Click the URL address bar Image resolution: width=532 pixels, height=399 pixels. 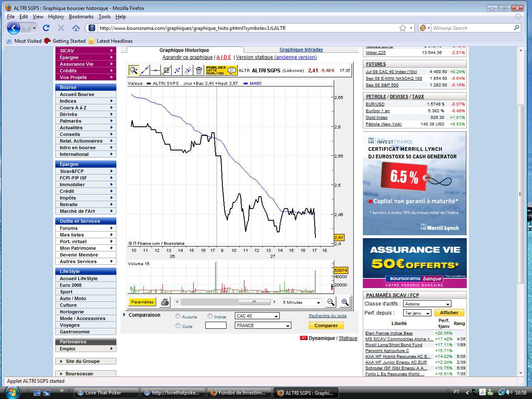click(x=248, y=28)
